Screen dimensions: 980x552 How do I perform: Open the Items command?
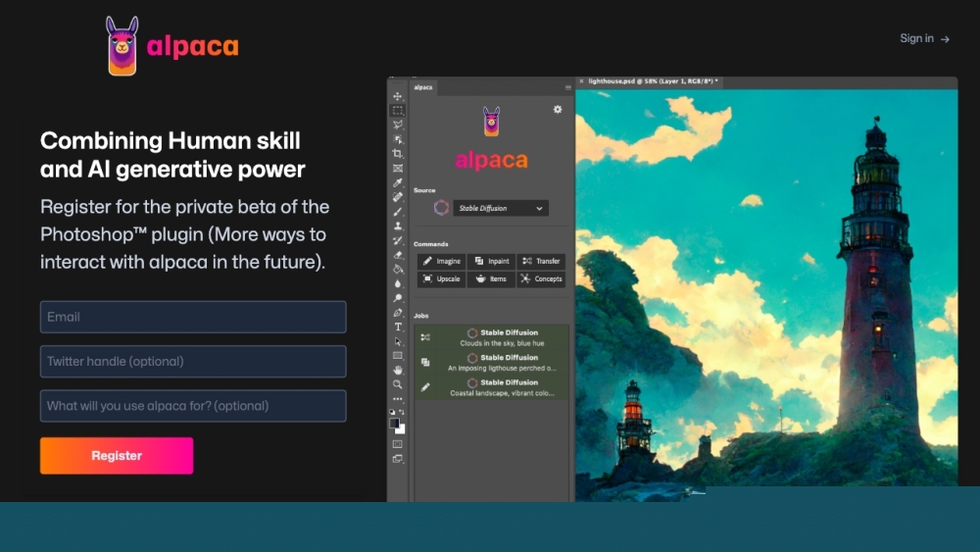coord(491,278)
